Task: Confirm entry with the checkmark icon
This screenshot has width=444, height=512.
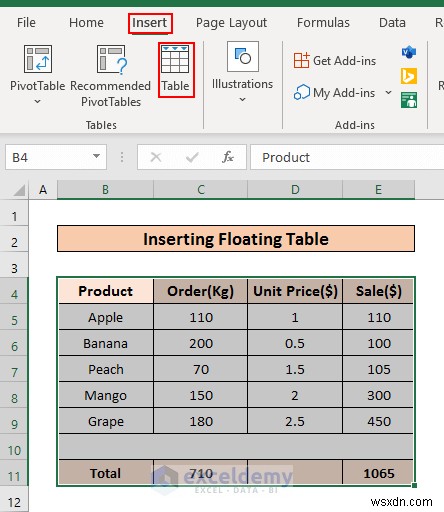Action: click(x=192, y=157)
